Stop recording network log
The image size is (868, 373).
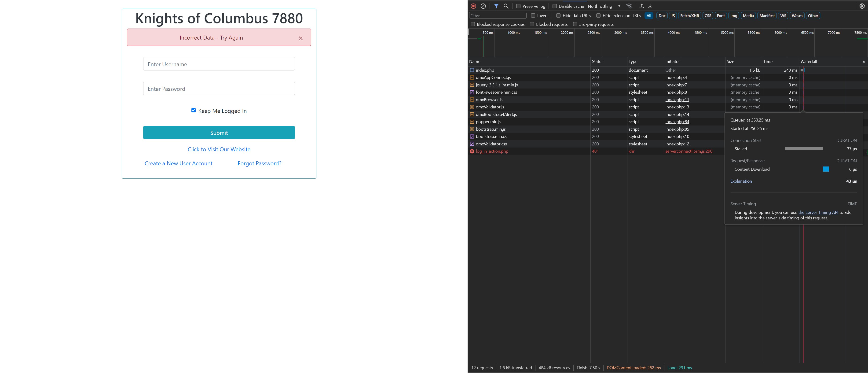[x=473, y=6]
